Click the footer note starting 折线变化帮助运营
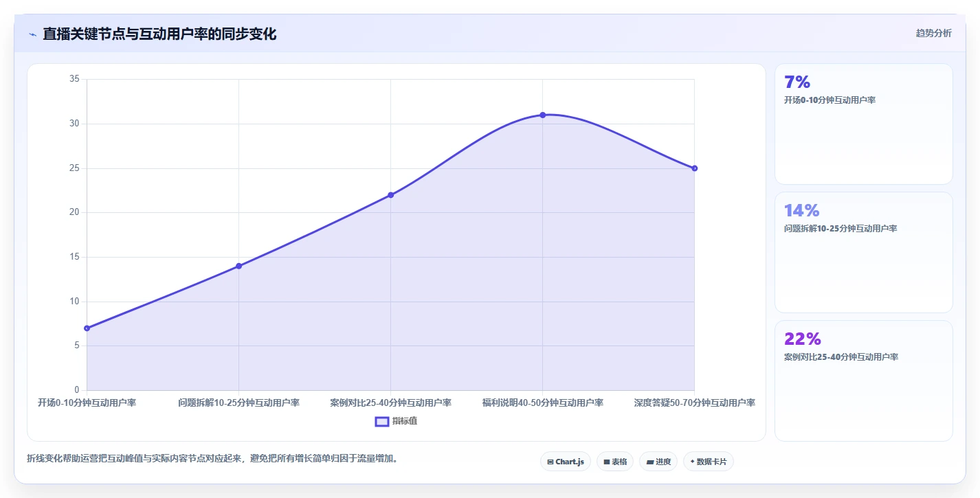Image resolution: width=980 pixels, height=498 pixels. [212, 458]
